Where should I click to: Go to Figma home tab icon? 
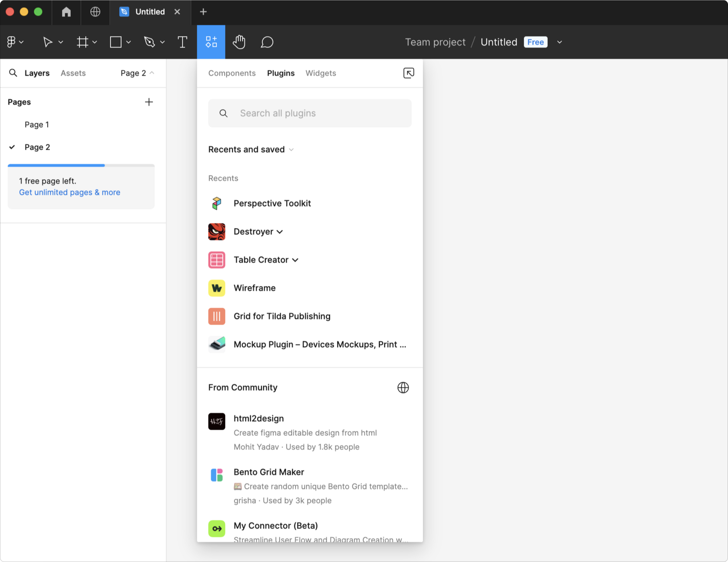click(66, 12)
